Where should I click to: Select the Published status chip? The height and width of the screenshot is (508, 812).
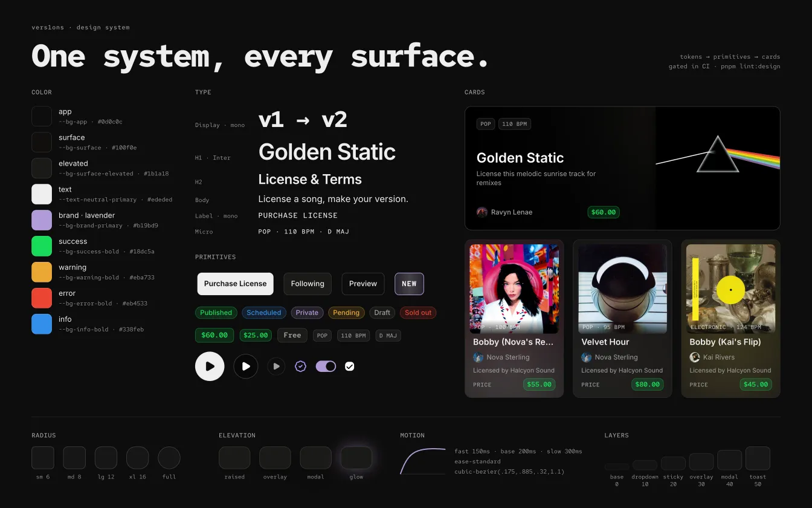216,313
